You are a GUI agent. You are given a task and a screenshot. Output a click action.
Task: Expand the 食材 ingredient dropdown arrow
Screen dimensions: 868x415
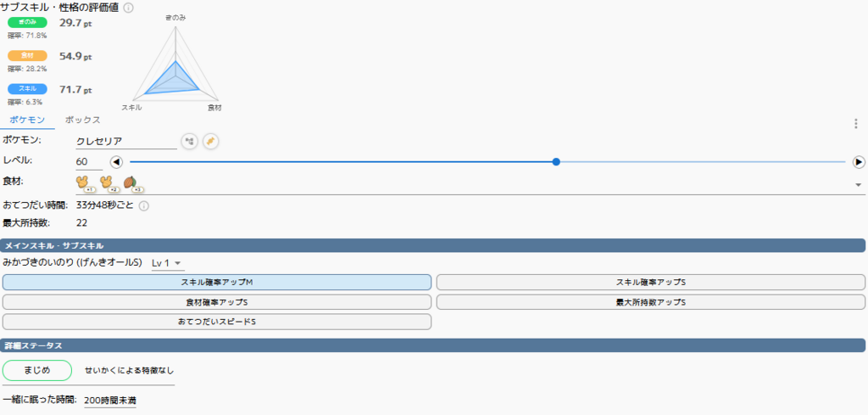click(858, 184)
